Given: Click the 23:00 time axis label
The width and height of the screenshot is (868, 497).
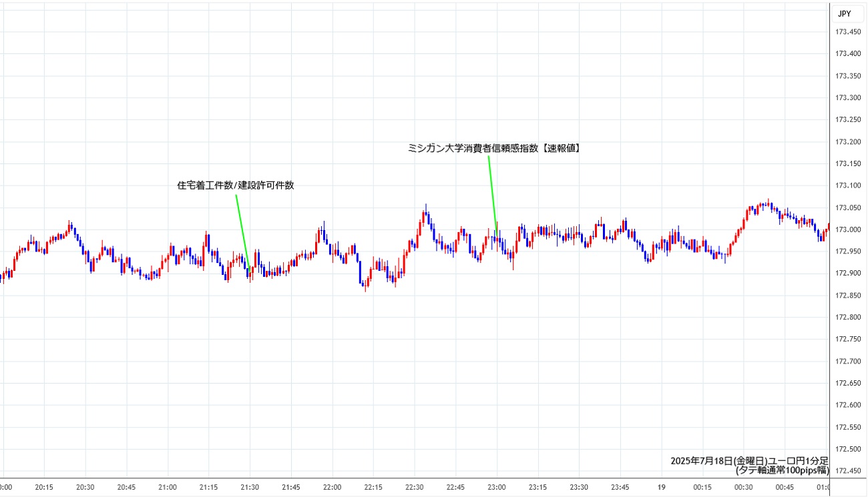Looking at the screenshot, I should tap(496, 488).
